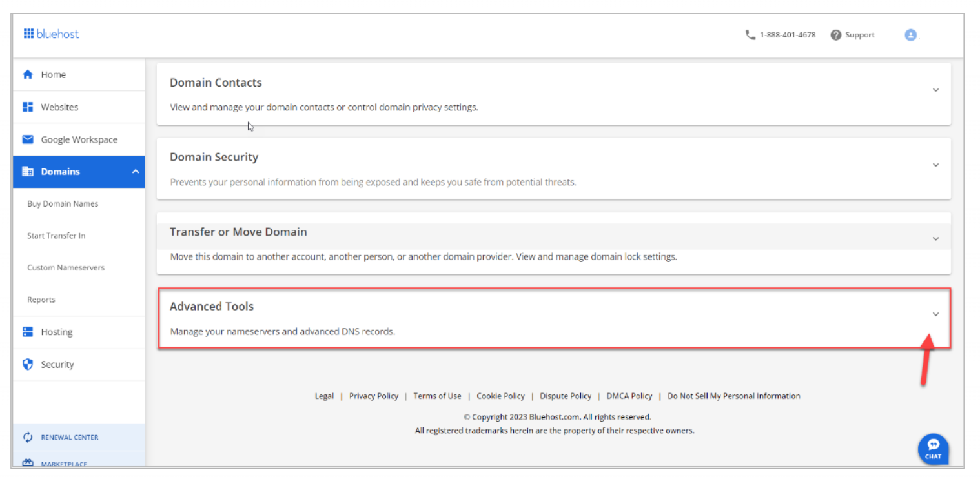Click the Websites grid icon

28,107
